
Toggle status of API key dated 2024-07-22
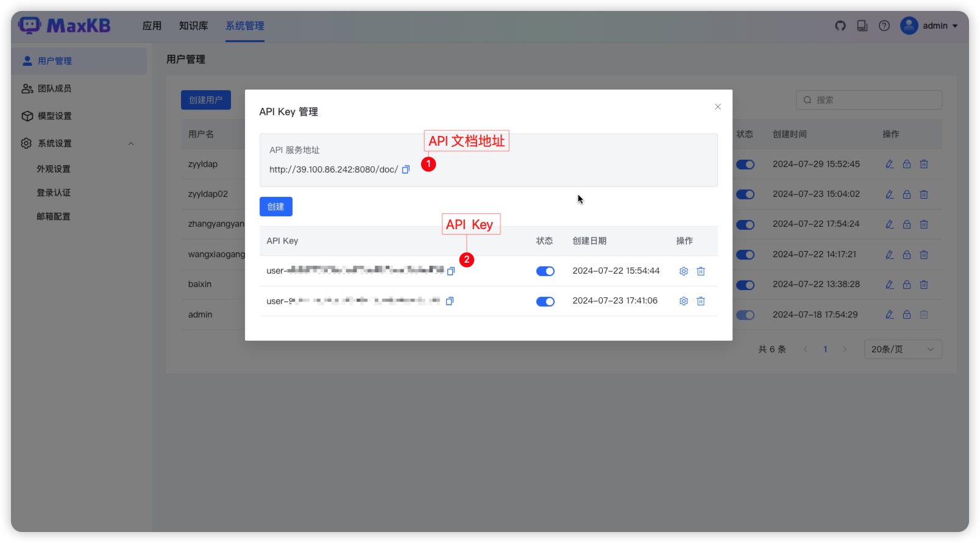click(545, 271)
